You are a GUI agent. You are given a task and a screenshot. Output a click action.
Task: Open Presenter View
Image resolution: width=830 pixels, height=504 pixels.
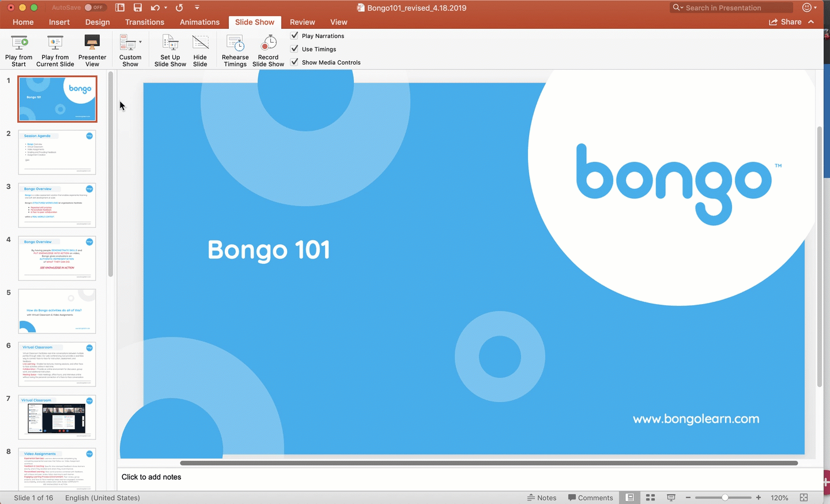92,43
